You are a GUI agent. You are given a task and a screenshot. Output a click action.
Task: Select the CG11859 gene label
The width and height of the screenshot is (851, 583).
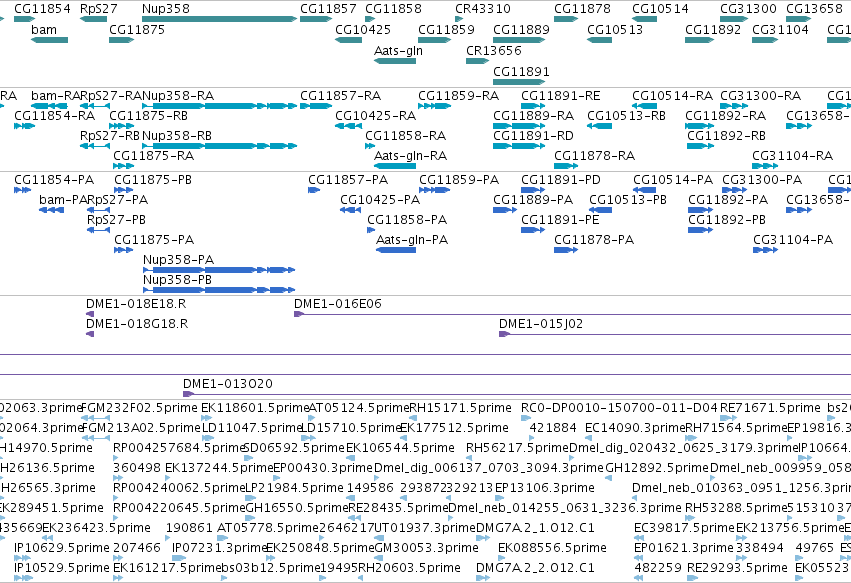pyautogui.click(x=446, y=29)
